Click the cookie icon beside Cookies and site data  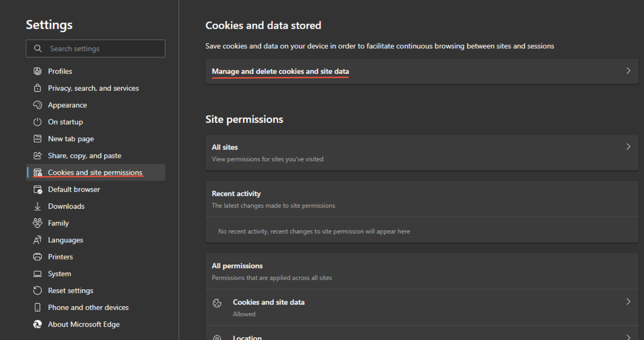(x=217, y=303)
